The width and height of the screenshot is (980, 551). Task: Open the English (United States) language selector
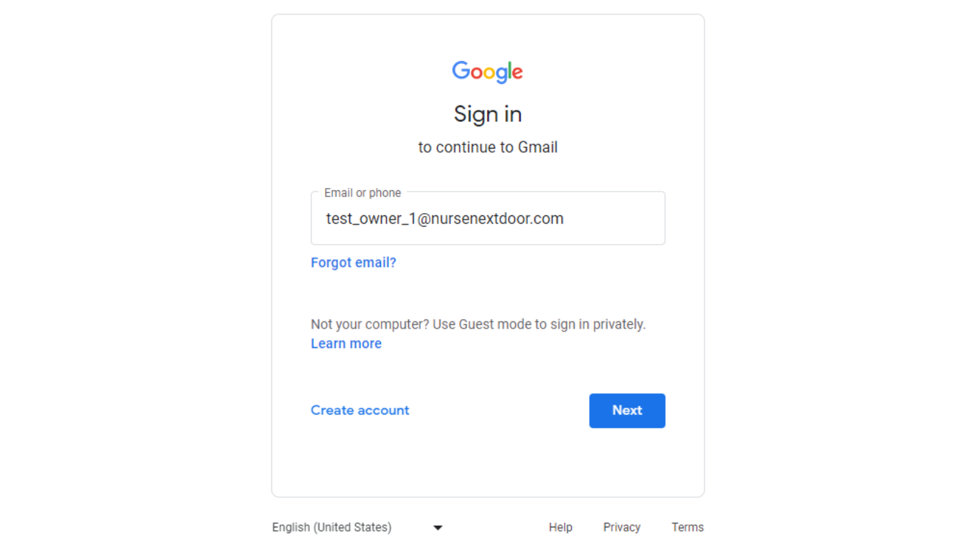point(357,527)
